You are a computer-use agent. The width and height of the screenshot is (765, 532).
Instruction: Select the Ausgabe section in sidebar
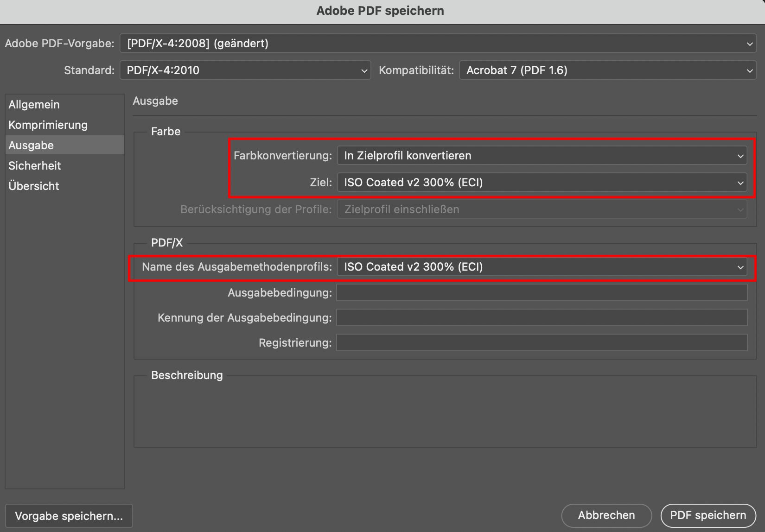pos(64,146)
